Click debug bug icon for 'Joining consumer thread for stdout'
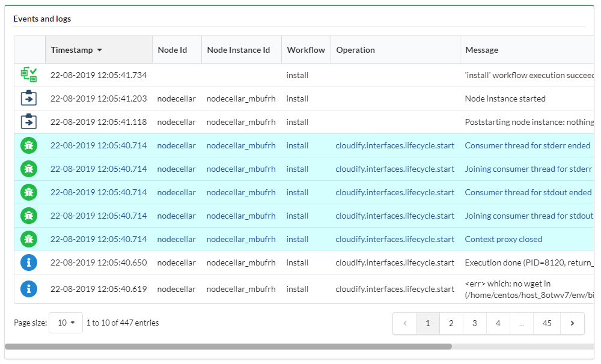Viewport: 601px width, 364px height. coord(29,216)
